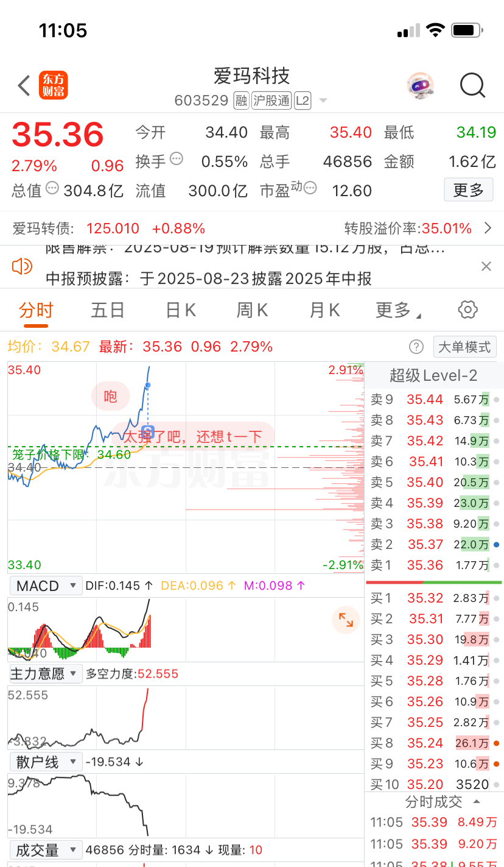The height and width of the screenshot is (867, 504).
Task: Expand stock switcher arrow beside L2
Action: pyautogui.click(x=323, y=101)
